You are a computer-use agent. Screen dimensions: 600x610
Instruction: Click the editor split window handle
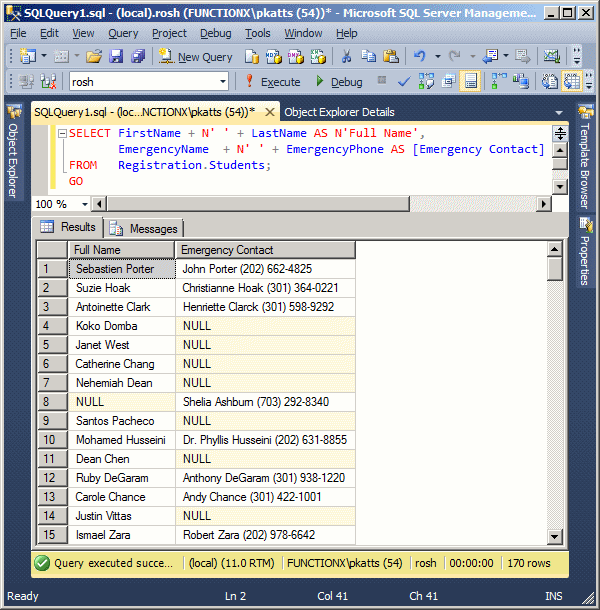[560, 133]
